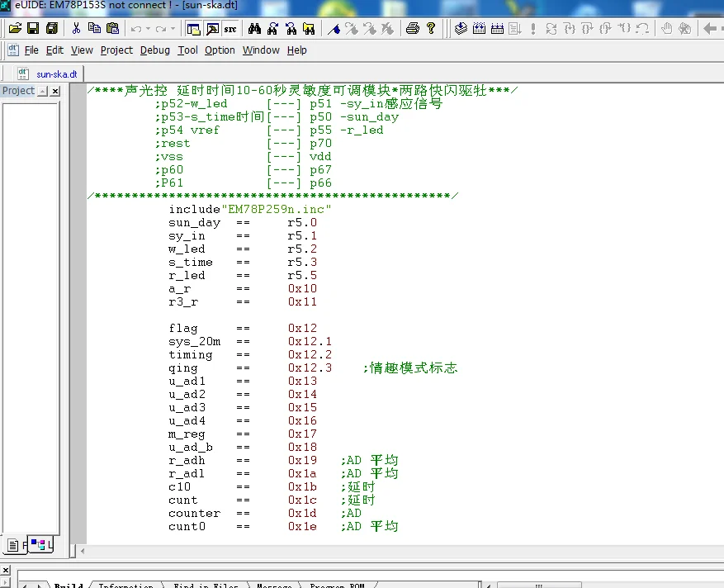The image size is (724, 588).
Task: Click the Save All stacked disks icon
Action: click(51, 28)
